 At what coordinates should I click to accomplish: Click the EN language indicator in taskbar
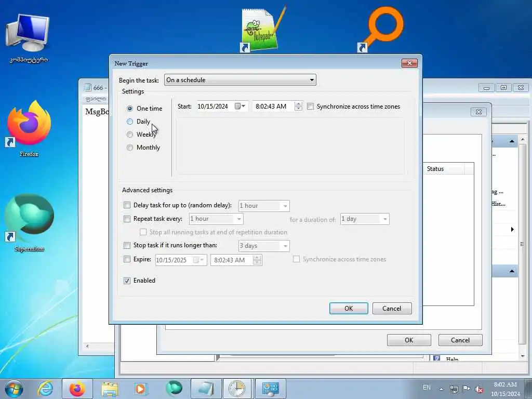click(427, 388)
